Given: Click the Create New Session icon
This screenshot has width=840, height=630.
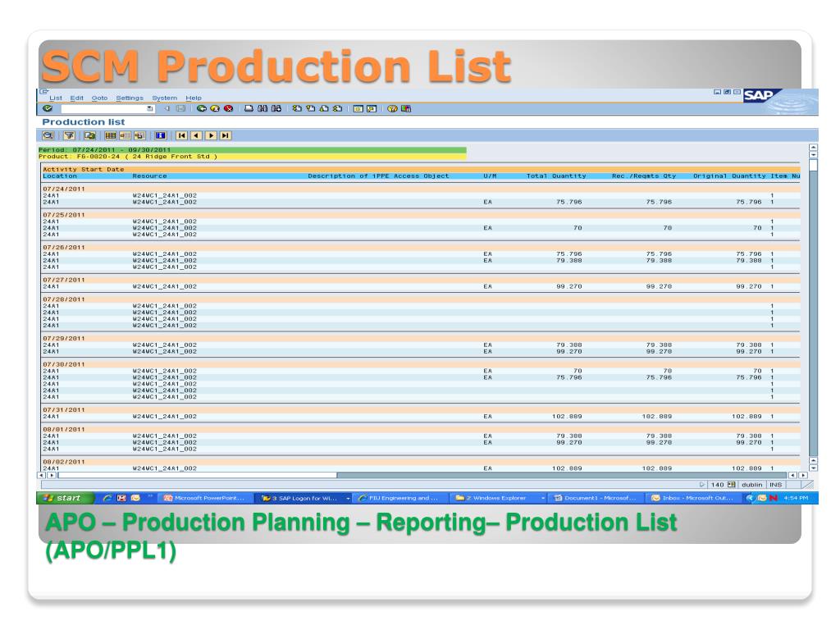Looking at the screenshot, I should pyautogui.click(x=358, y=108).
